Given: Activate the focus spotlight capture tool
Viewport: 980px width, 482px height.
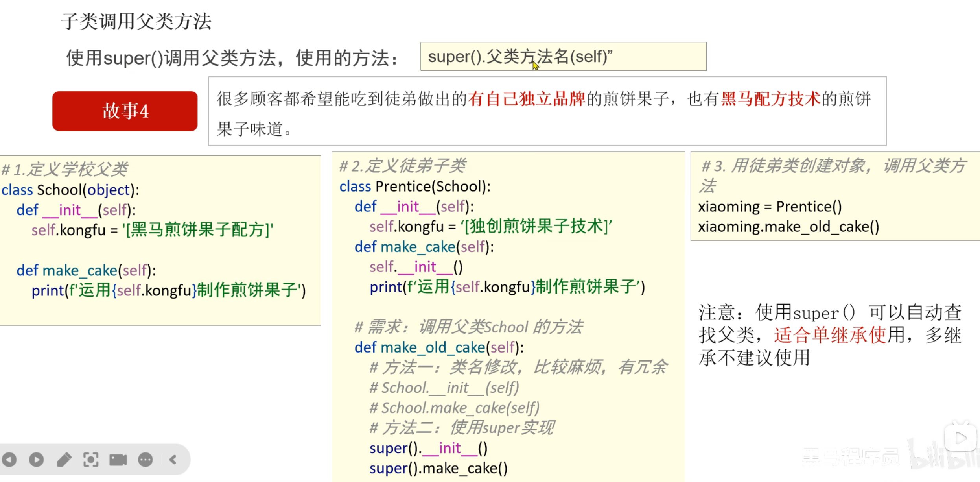Looking at the screenshot, I should click(x=91, y=459).
